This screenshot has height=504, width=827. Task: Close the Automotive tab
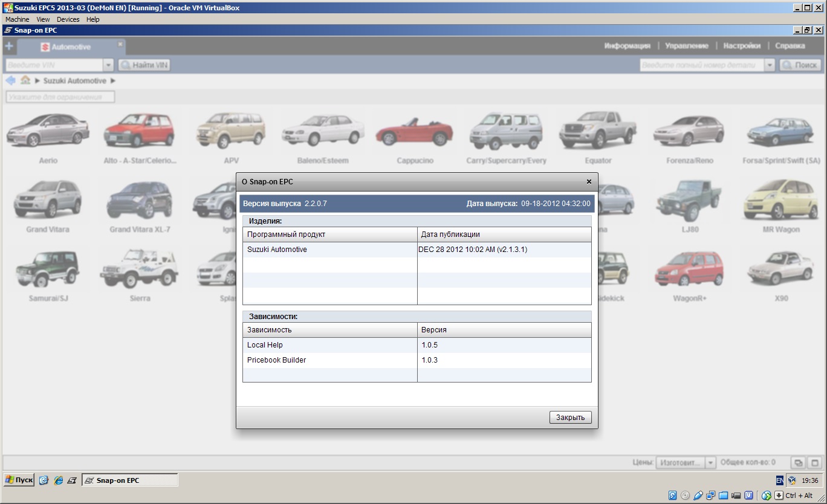(120, 44)
